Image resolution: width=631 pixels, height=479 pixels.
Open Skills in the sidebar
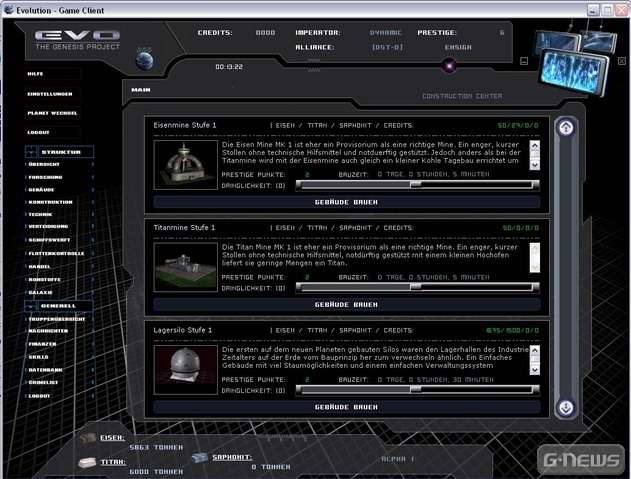(38, 357)
